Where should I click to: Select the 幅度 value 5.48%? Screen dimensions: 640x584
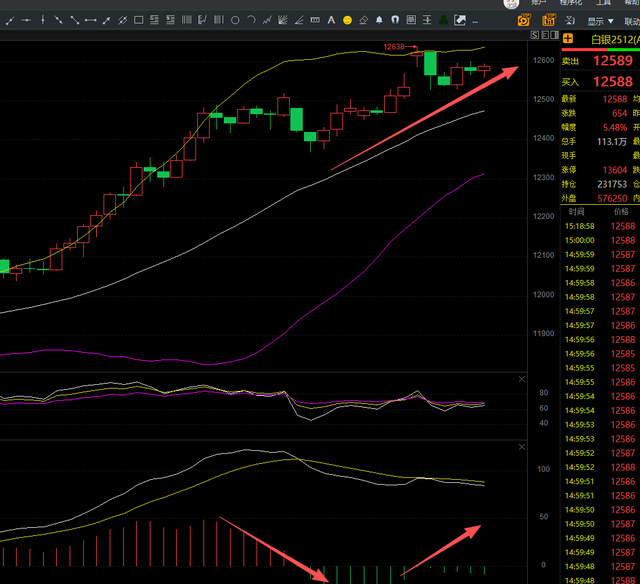[615, 127]
